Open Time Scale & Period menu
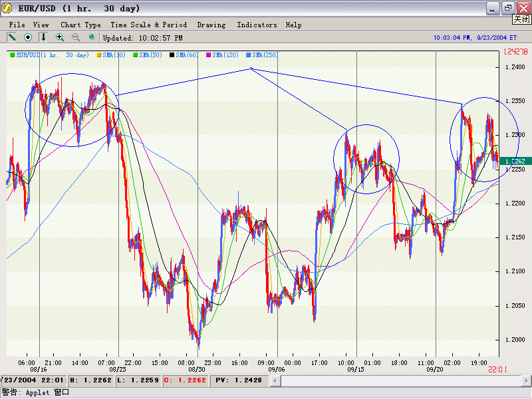The image size is (532, 399). (x=148, y=25)
